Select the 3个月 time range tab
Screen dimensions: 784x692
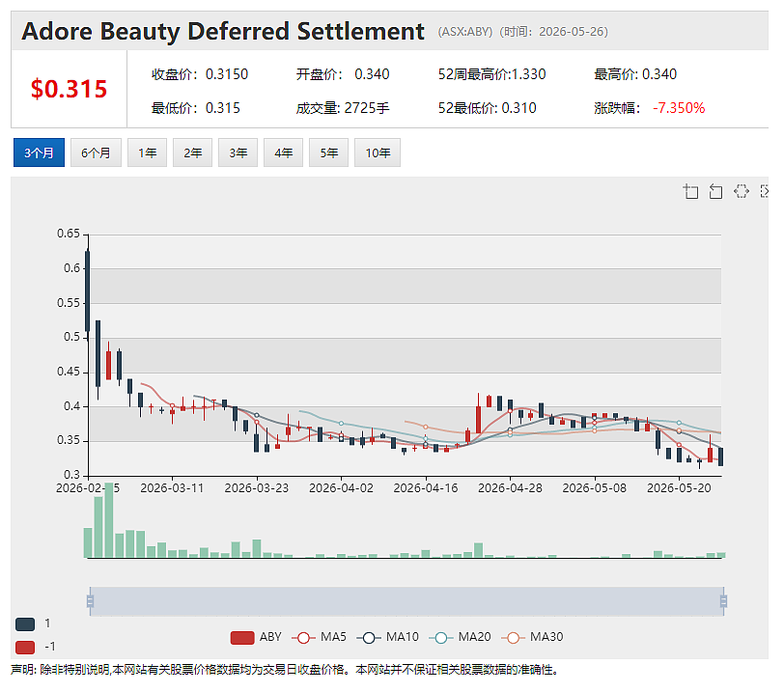pyautogui.click(x=39, y=152)
